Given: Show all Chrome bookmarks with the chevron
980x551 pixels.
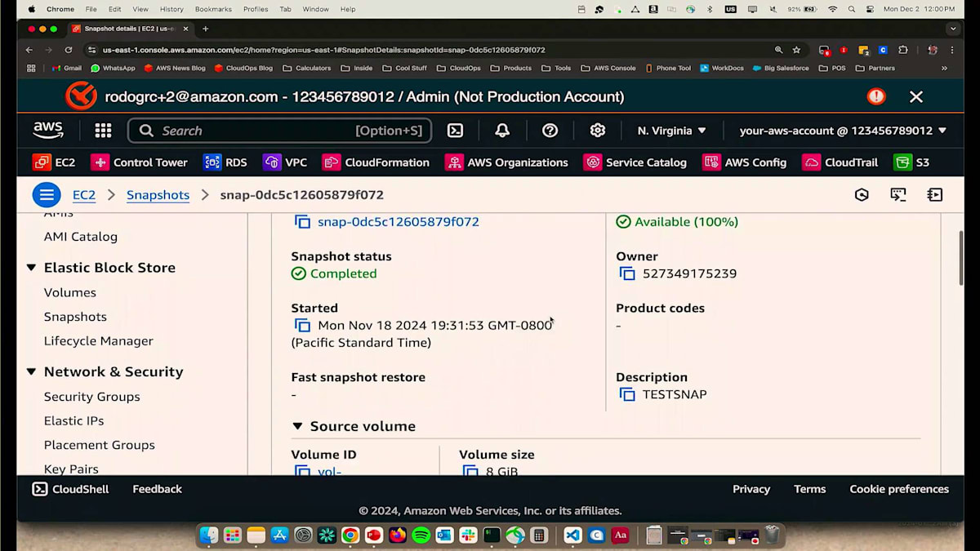Looking at the screenshot, I should point(944,69).
